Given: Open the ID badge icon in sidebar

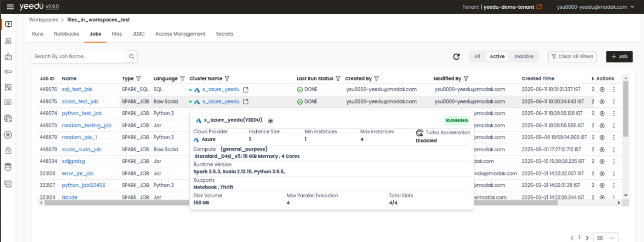Looking at the screenshot, I should coord(8,57).
